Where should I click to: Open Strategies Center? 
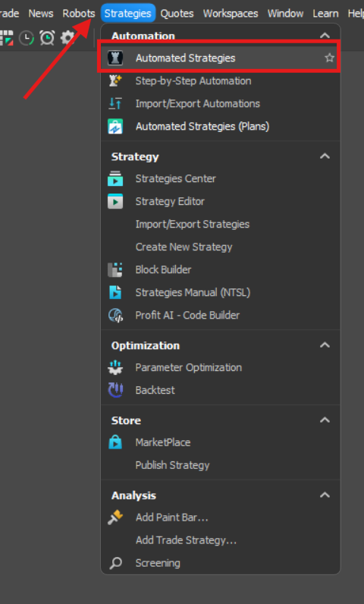point(221,178)
